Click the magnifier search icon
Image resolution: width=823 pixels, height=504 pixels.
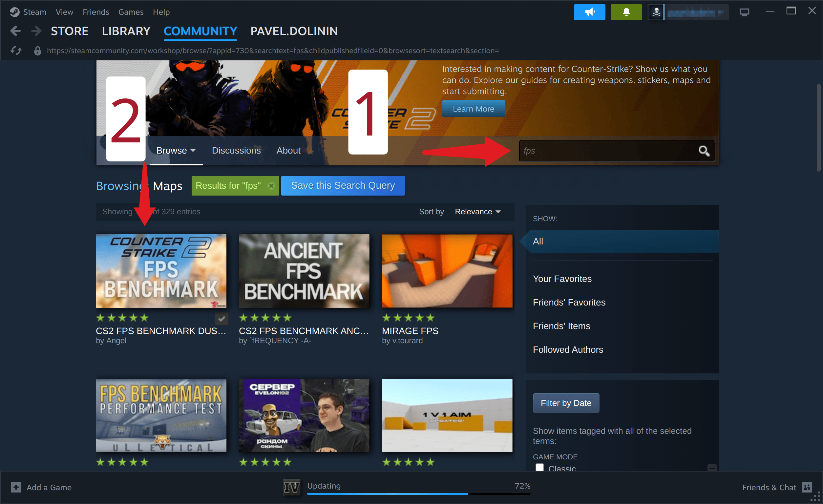(704, 151)
